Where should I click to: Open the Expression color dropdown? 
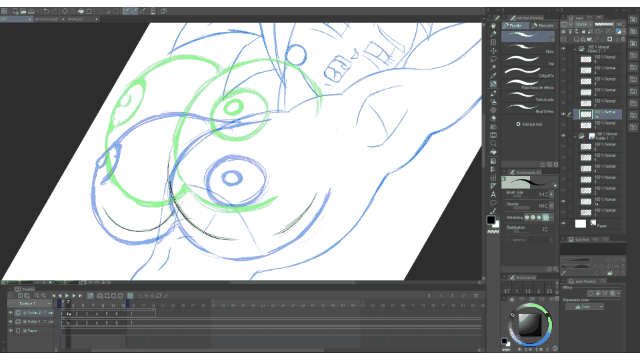pos(584,307)
